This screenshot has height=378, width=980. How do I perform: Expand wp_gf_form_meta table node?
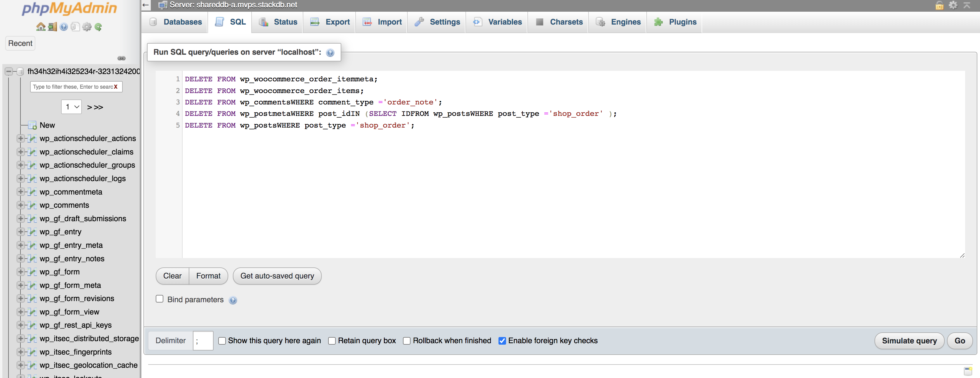click(20, 286)
